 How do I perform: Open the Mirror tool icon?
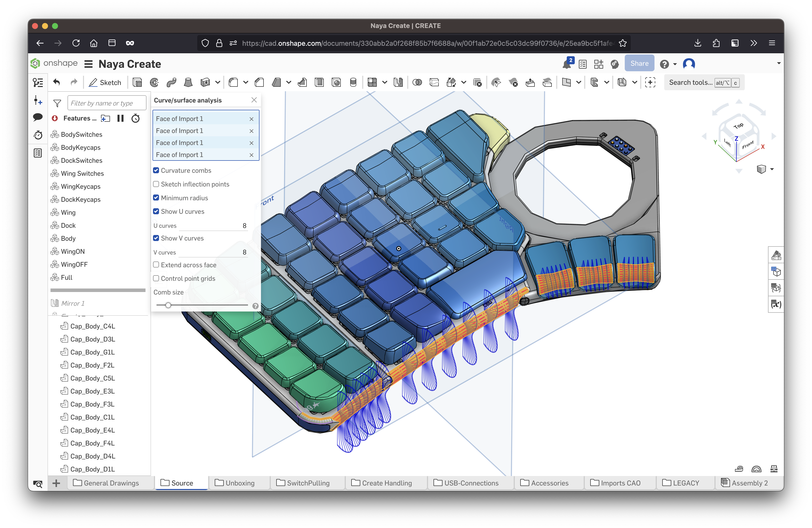pyautogui.click(x=398, y=82)
